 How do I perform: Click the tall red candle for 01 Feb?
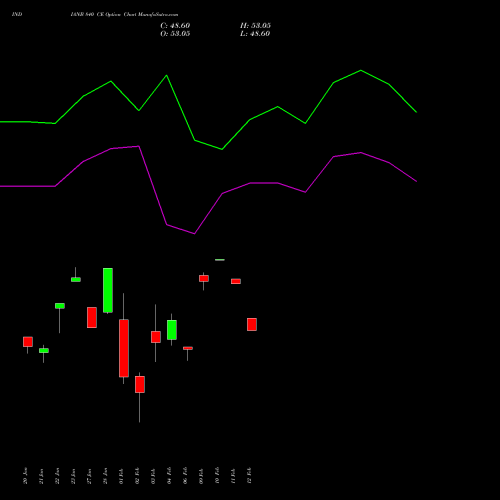click(x=124, y=348)
